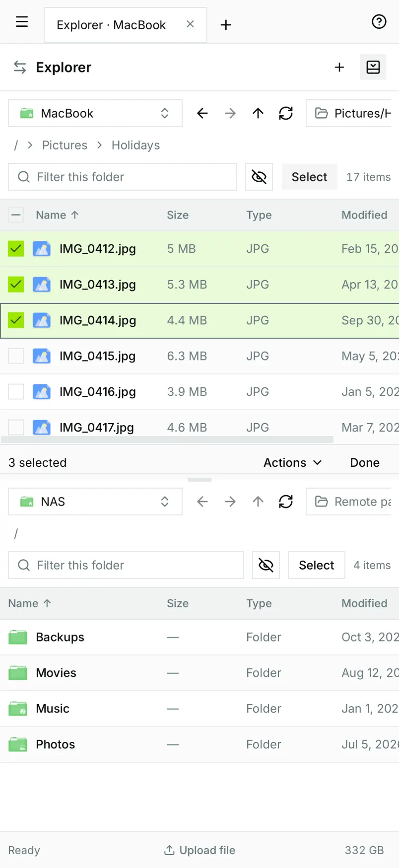Click the Ready status text

[24, 850]
